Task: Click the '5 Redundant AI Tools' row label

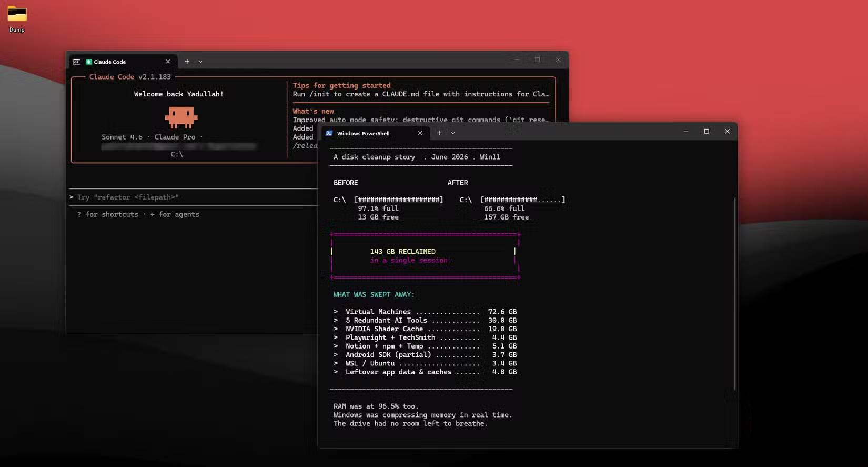Action: (x=386, y=320)
